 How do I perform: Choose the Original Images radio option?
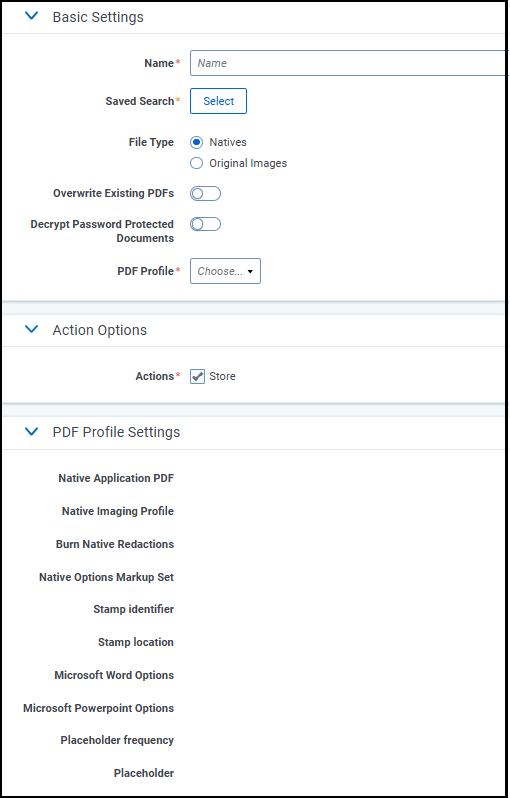pos(196,163)
